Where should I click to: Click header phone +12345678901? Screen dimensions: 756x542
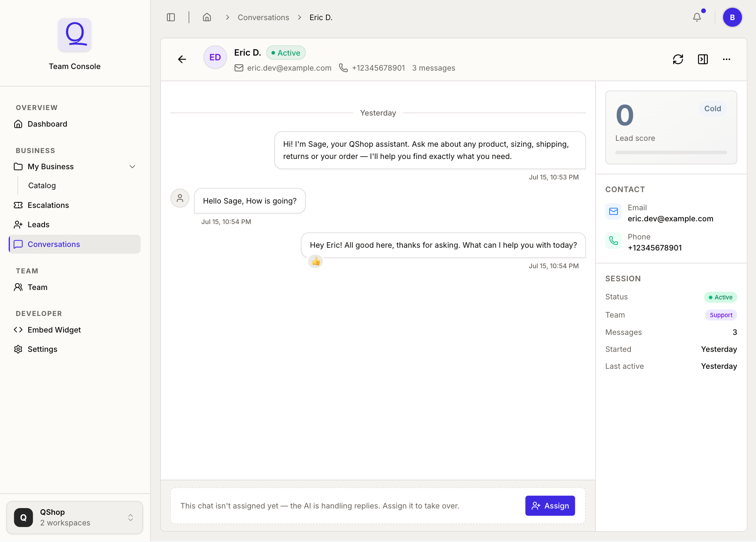(378, 68)
